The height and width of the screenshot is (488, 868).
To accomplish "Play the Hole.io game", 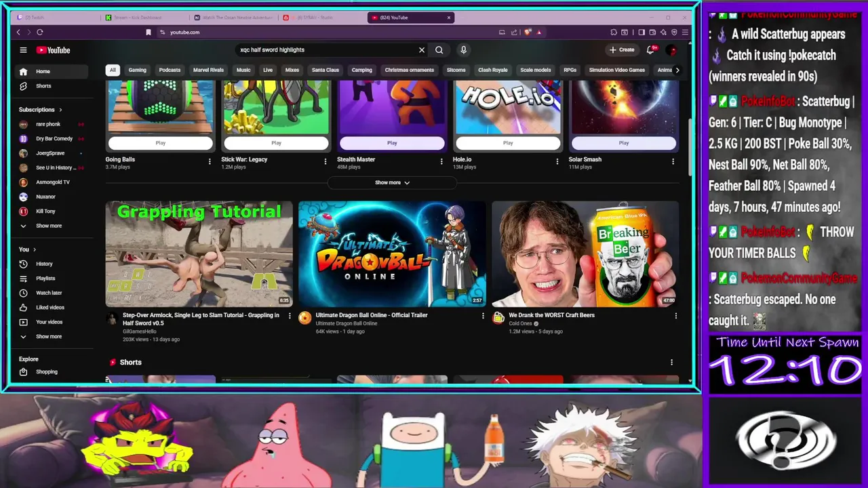I will click(x=508, y=143).
